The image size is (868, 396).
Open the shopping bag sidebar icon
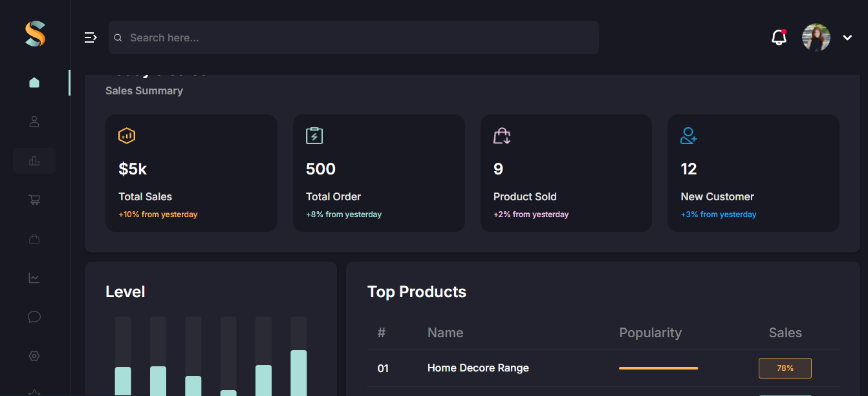34,239
